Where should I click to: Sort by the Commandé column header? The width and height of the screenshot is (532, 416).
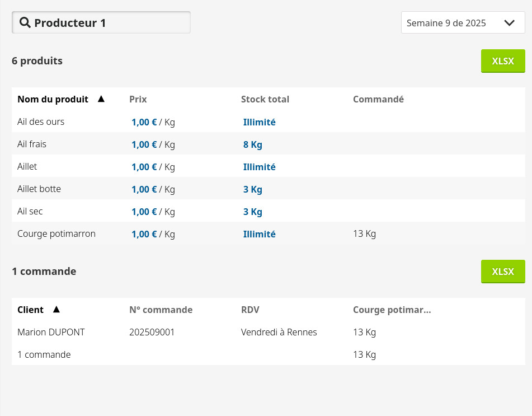click(x=378, y=99)
